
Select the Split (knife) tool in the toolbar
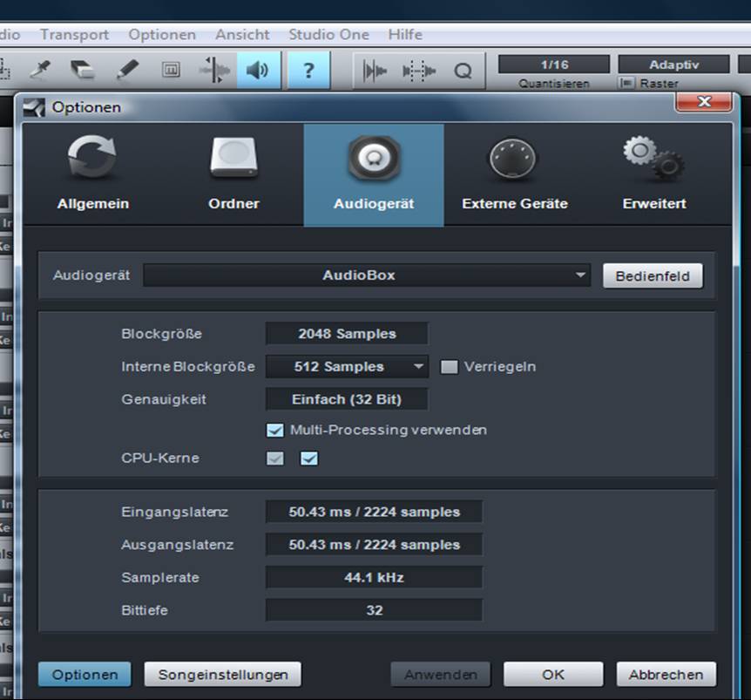[40, 71]
